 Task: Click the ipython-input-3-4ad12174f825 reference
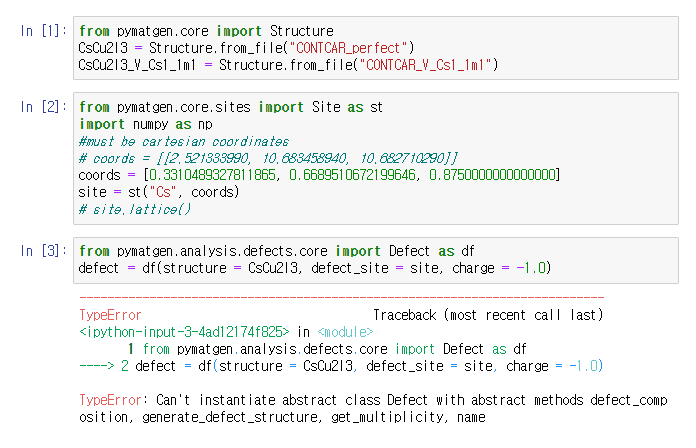184,332
